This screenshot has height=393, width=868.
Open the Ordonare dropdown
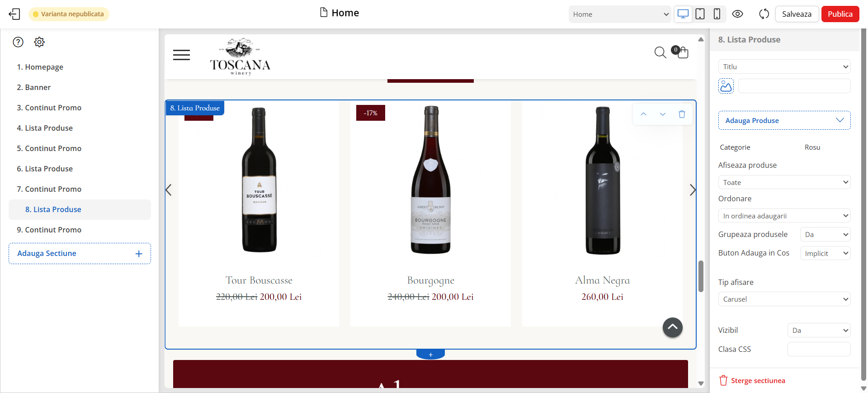pos(784,216)
